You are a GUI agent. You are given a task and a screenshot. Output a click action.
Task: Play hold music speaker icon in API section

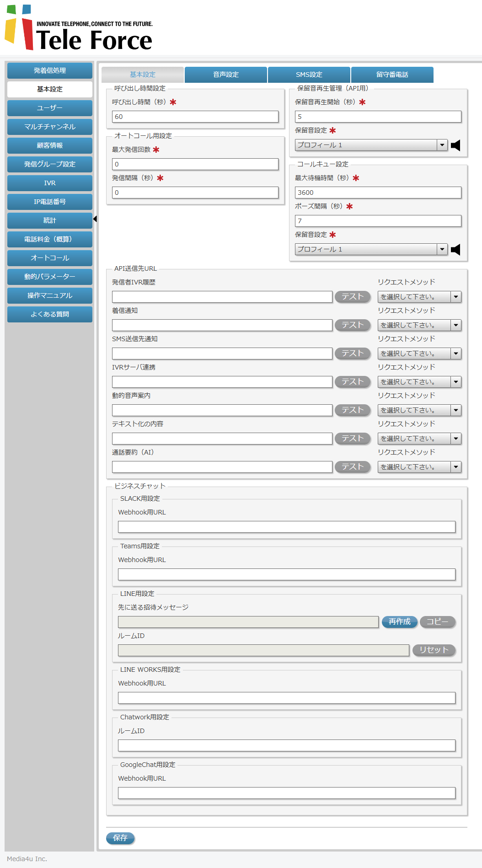point(455,145)
